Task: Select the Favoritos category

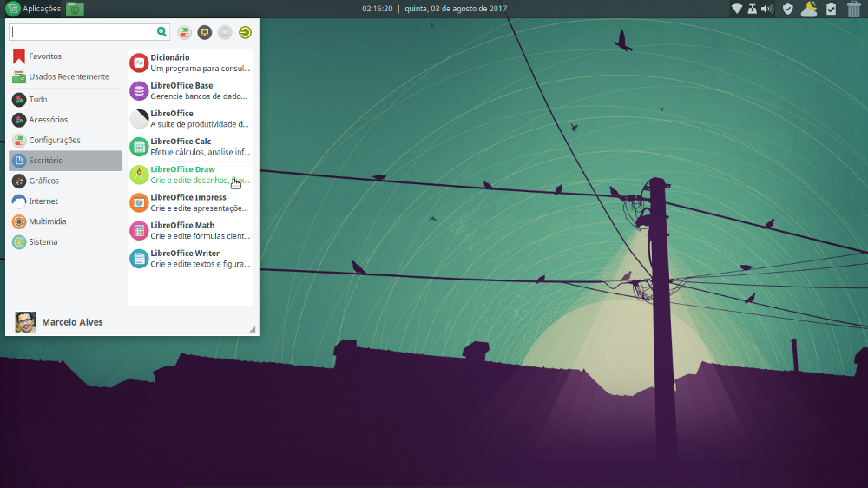Action: pyautogui.click(x=65, y=56)
